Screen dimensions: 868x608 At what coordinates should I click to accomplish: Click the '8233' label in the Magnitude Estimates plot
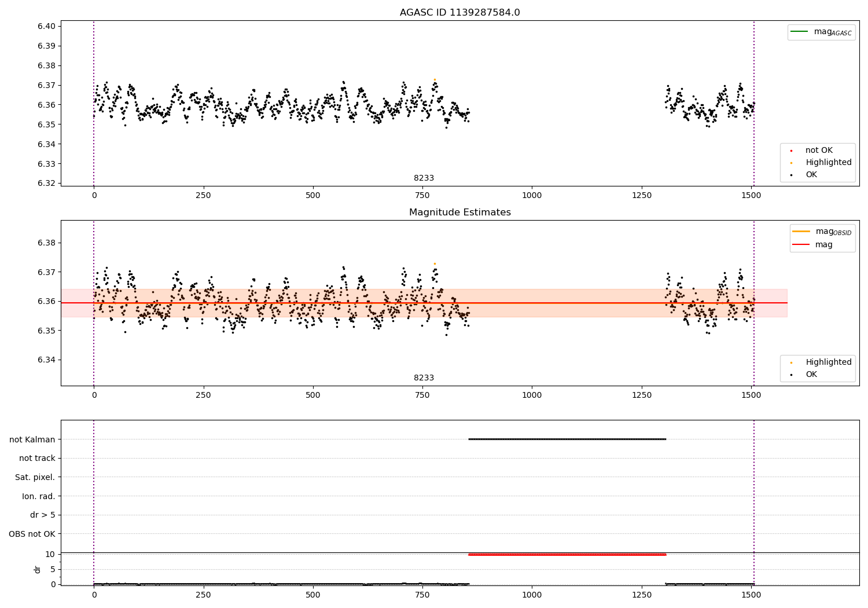pyautogui.click(x=424, y=378)
